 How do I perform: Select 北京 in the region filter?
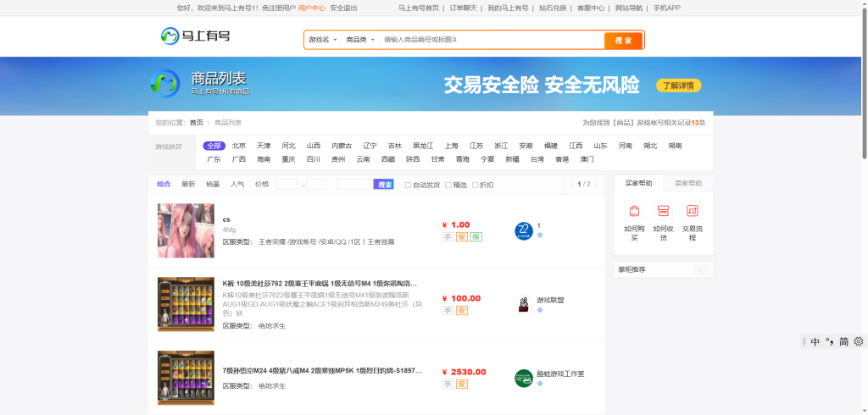239,146
